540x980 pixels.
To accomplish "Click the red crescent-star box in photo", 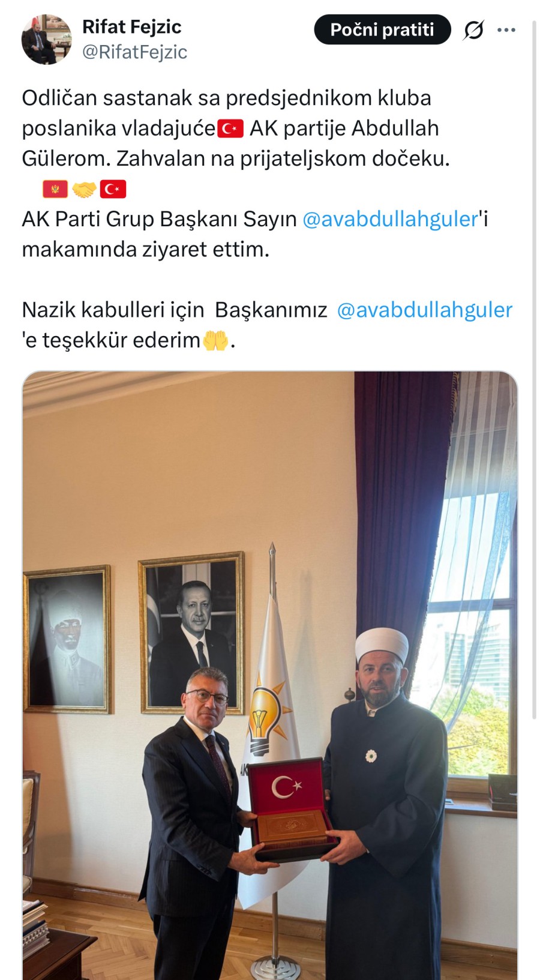I will [x=289, y=789].
